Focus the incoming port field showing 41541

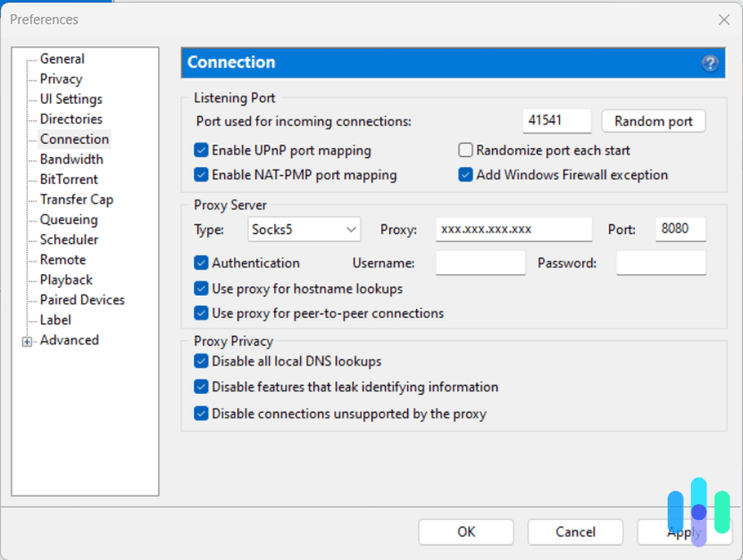click(557, 121)
